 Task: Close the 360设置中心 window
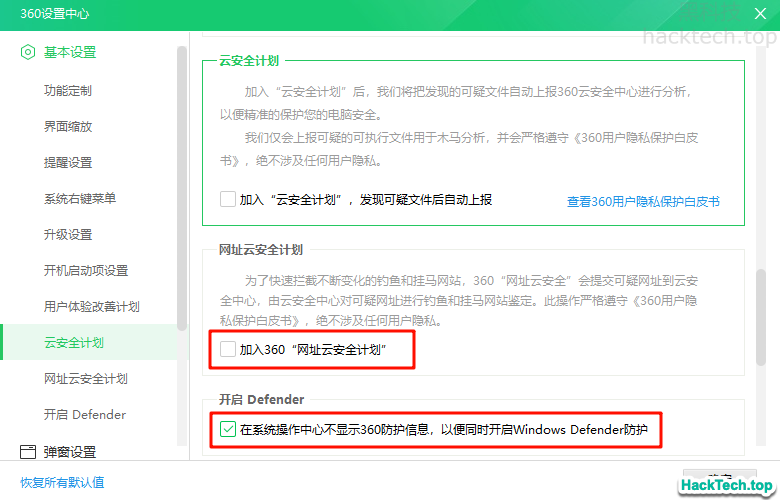758,13
